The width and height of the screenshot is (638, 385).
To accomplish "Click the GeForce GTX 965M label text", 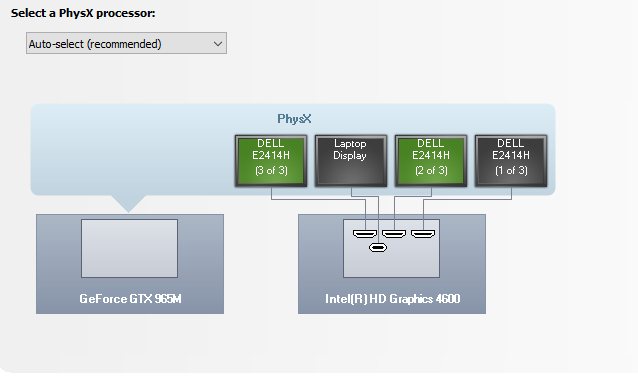I will point(130,299).
